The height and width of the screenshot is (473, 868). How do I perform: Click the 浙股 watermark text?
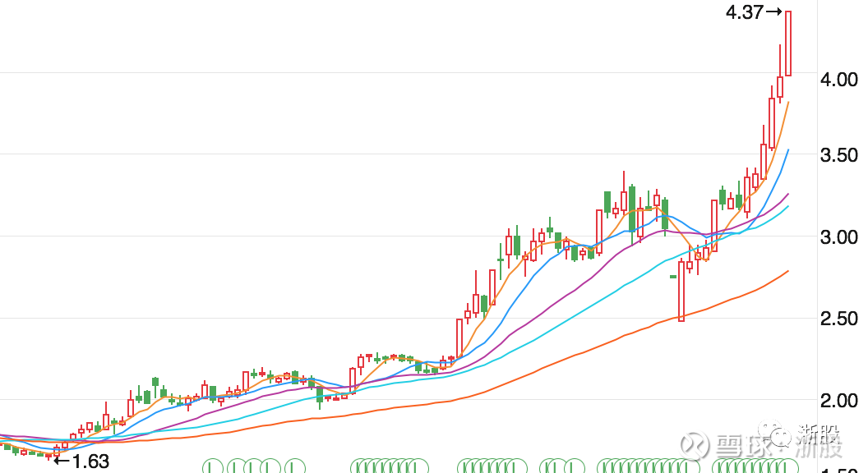(820, 441)
